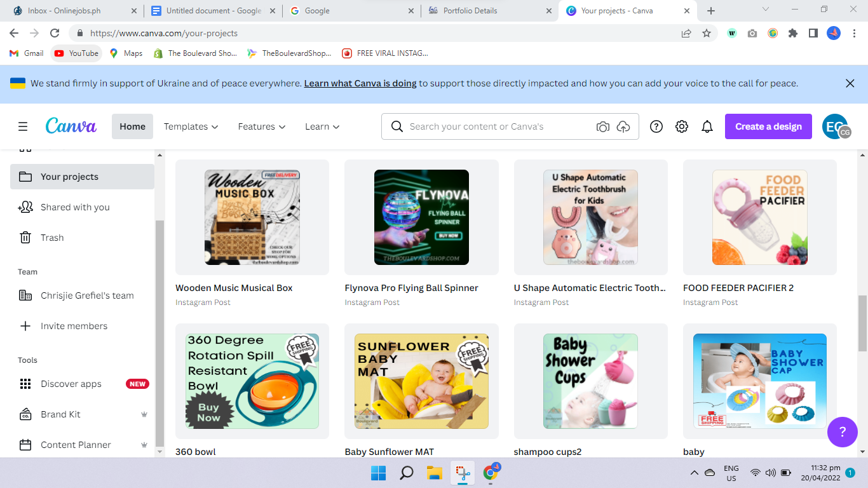Click the Chrome reload page icon

coord(55,33)
